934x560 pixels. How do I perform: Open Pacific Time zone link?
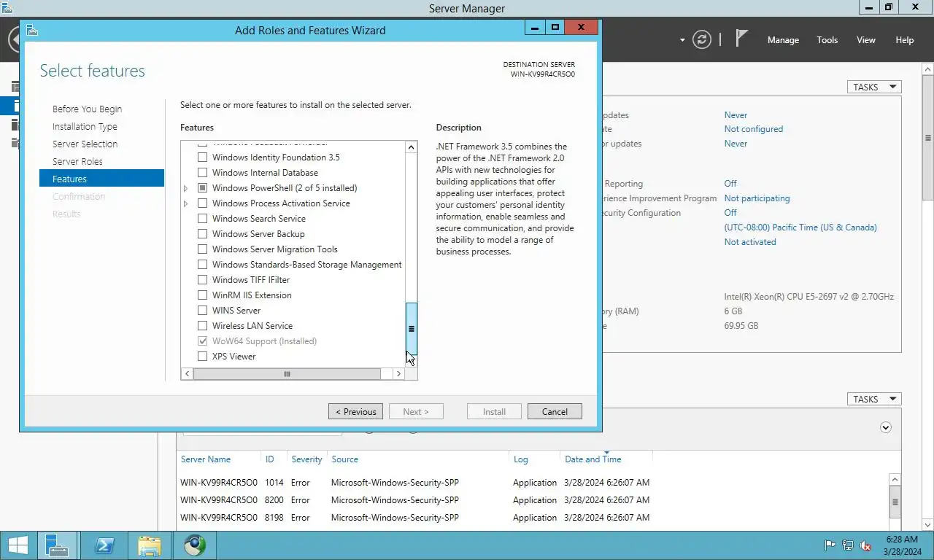tap(800, 227)
